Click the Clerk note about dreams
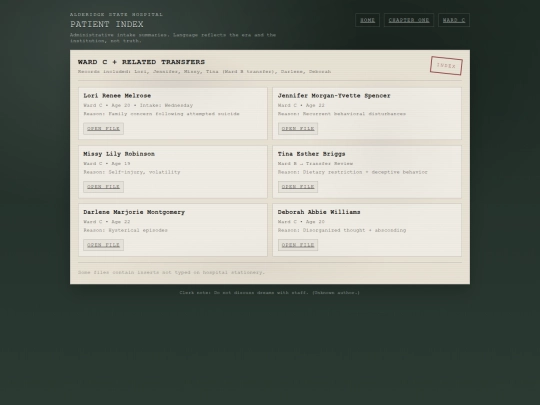Viewport: 540px width, 405px height. click(x=270, y=293)
